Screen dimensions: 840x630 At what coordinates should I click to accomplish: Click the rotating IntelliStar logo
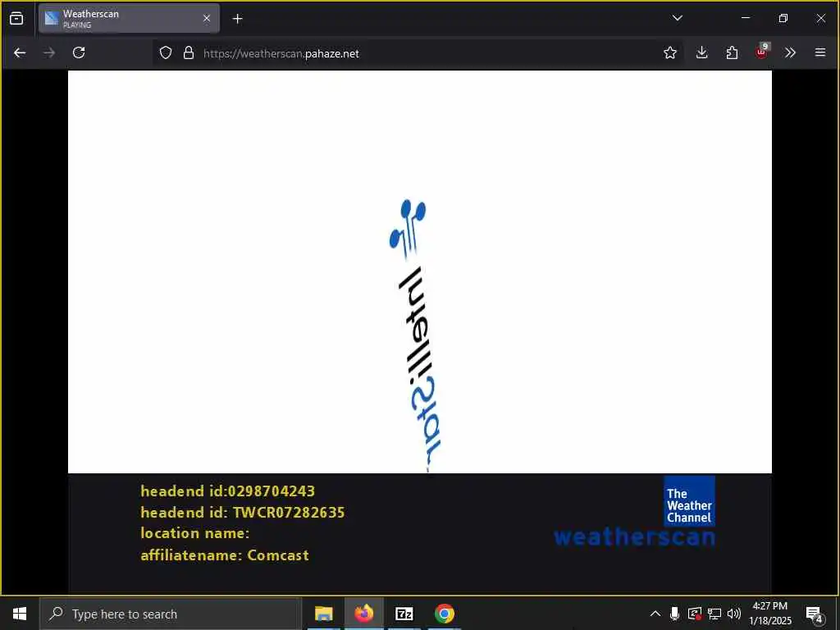tap(416, 336)
